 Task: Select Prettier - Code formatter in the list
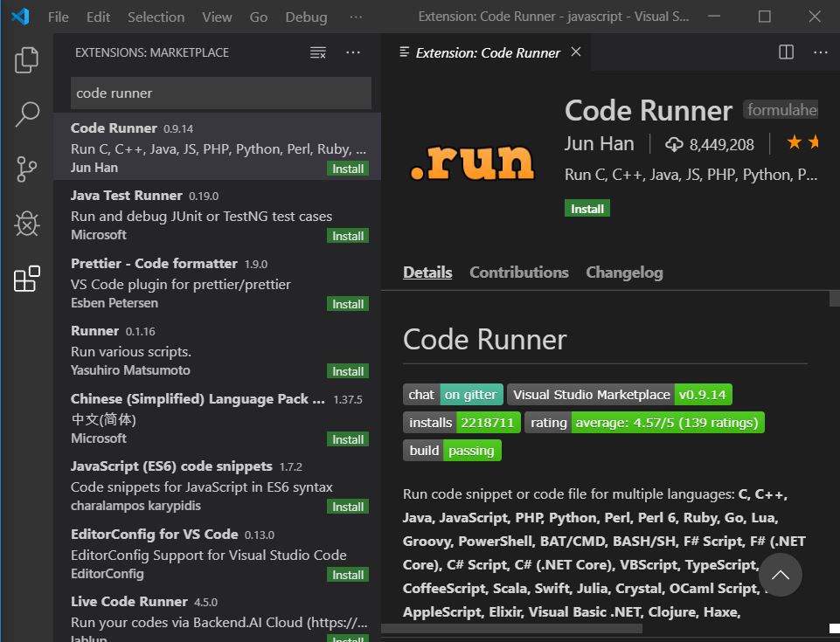click(x=218, y=282)
